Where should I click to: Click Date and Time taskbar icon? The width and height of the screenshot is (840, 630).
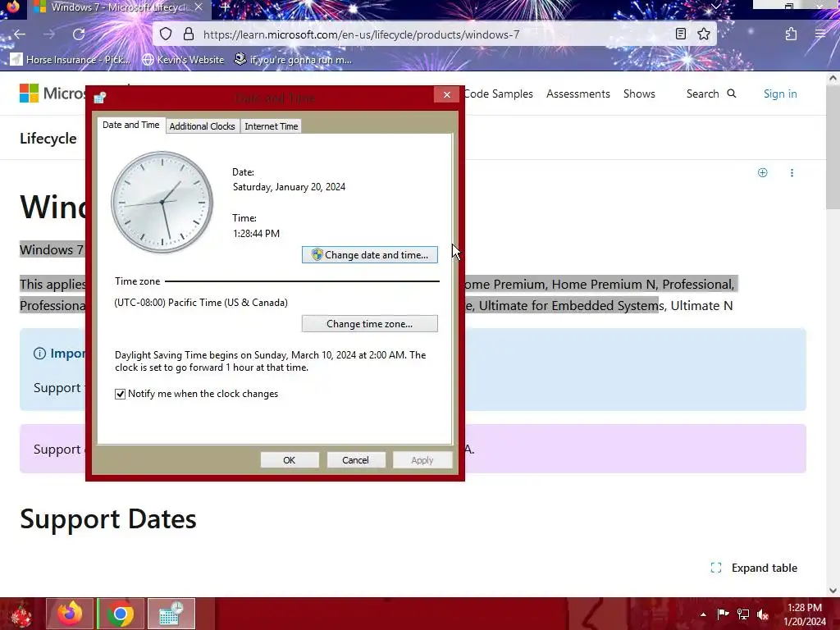[x=171, y=614]
